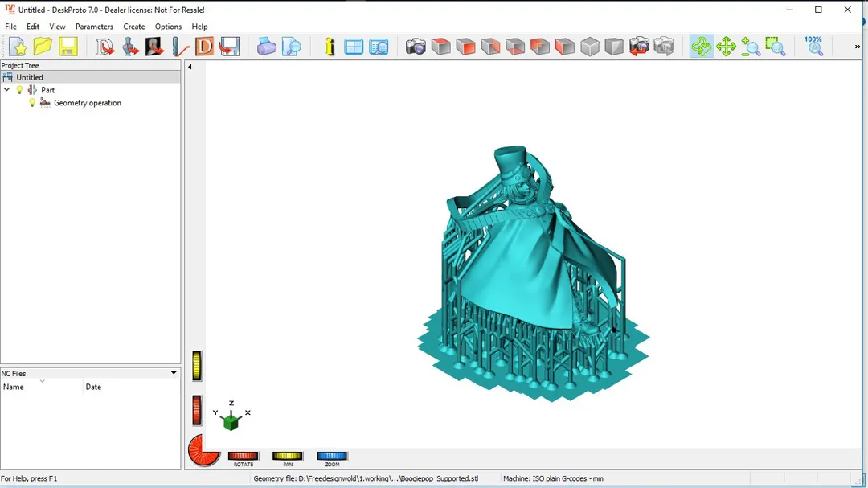Viewport: 868px width, 488px height.
Task: Open a project with the yellow folder icon
Action: click(43, 47)
